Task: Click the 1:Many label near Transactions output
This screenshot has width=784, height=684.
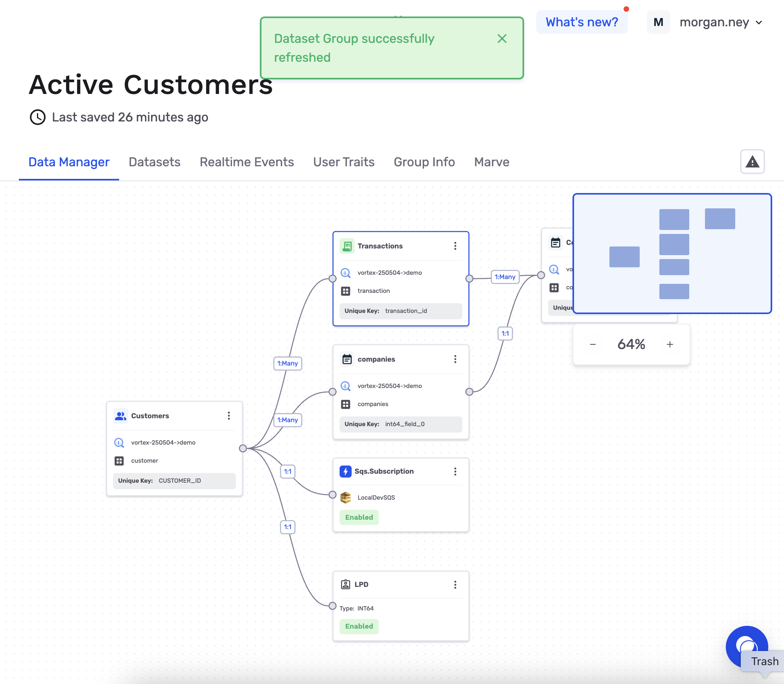Action: coord(505,277)
